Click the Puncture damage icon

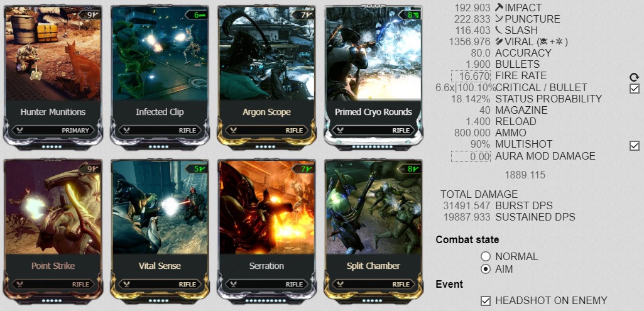[499, 19]
